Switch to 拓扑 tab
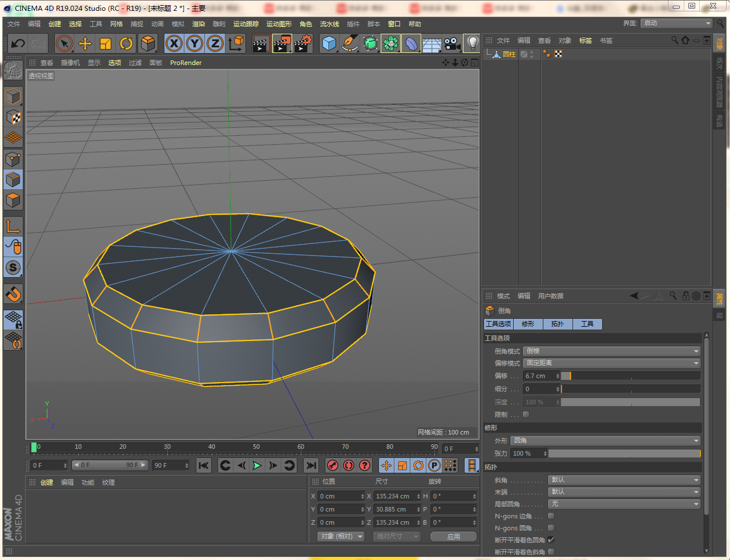Viewport: 730px width, 560px height. (558, 324)
